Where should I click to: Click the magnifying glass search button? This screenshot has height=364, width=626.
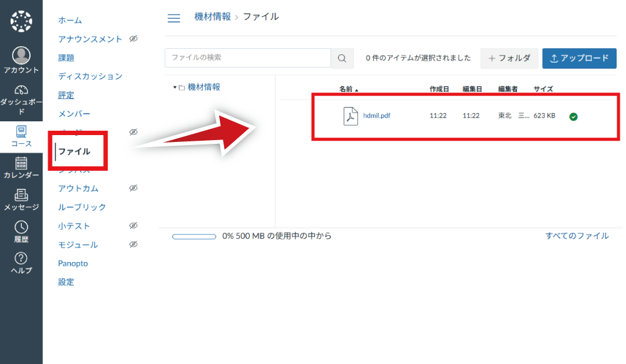pyautogui.click(x=342, y=58)
